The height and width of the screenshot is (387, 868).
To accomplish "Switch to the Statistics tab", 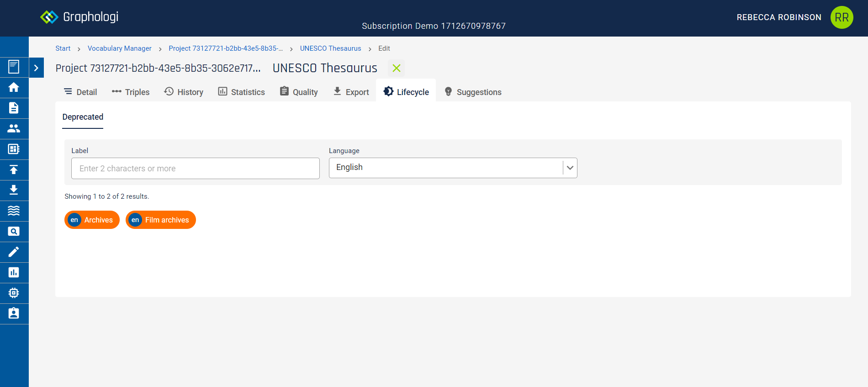I will 241,92.
